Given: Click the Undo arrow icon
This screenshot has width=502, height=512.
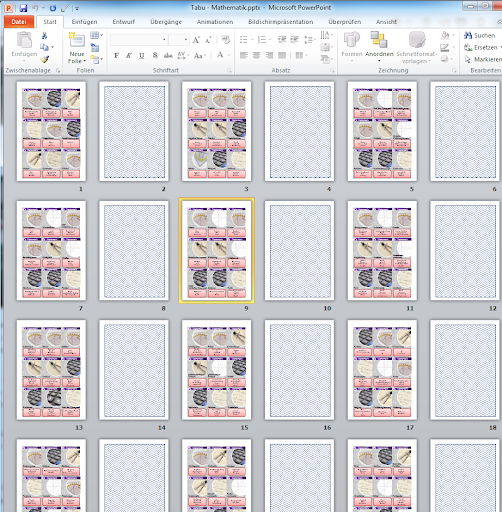Looking at the screenshot, I should pos(35,8).
